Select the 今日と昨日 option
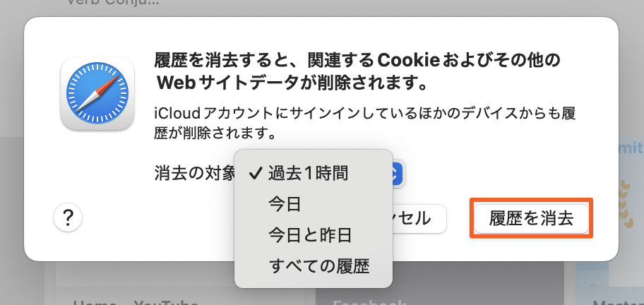Viewport: 644px width, 305px height. pyautogui.click(x=310, y=235)
